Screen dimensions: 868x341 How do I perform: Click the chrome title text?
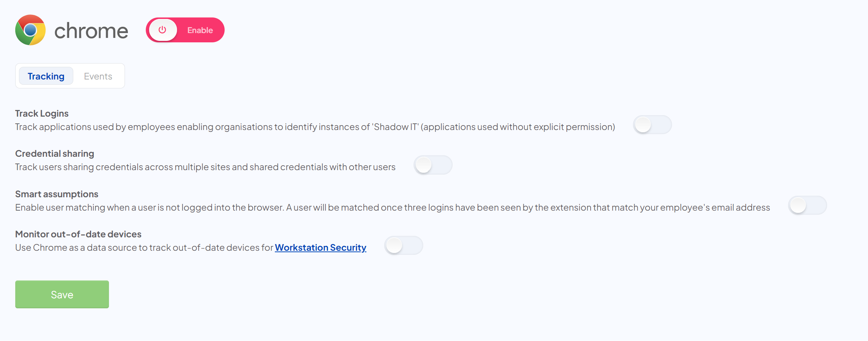point(91,30)
